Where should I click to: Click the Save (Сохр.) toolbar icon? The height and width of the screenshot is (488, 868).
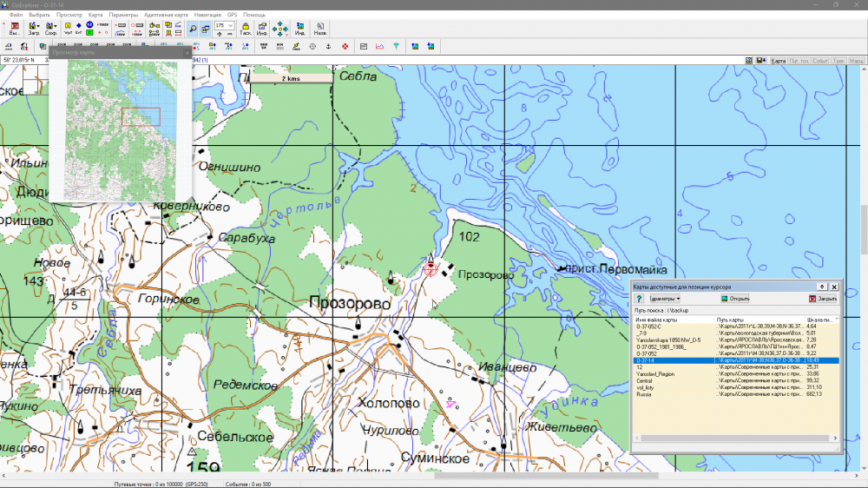[51, 29]
